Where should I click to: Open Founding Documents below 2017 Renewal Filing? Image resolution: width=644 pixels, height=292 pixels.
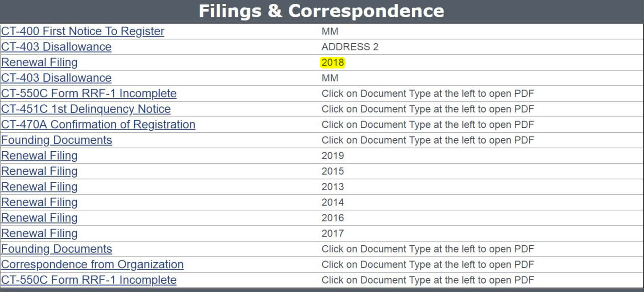coord(57,249)
